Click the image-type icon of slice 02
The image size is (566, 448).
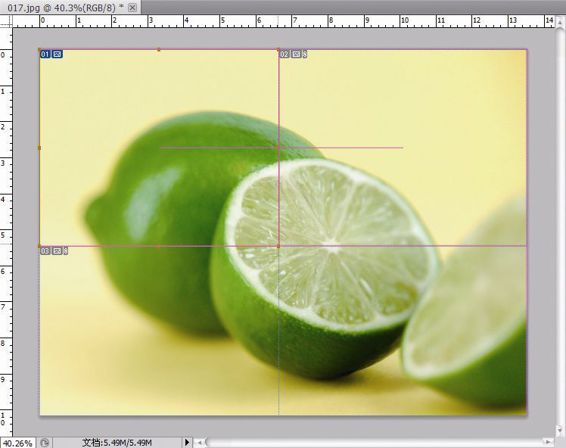coord(296,55)
